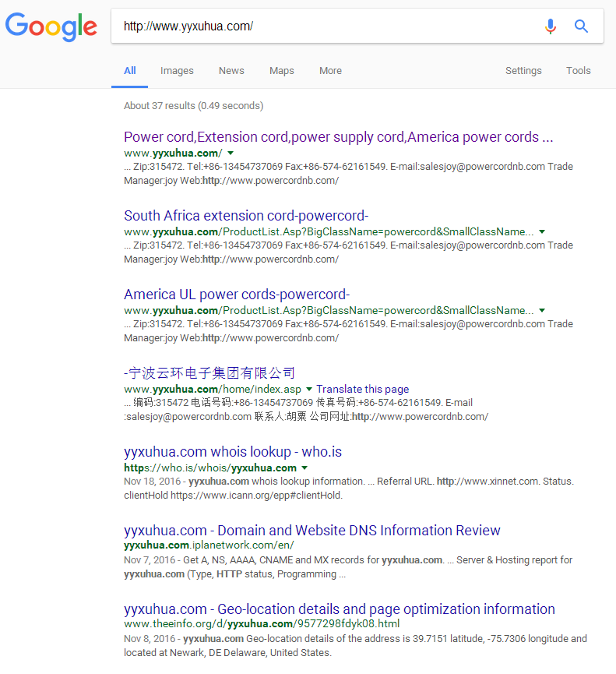Viewport: 616px width, 674px height.
Task: Expand arrow next to www.yyxuhua.com/ URL
Action: (x=231, y=153)
